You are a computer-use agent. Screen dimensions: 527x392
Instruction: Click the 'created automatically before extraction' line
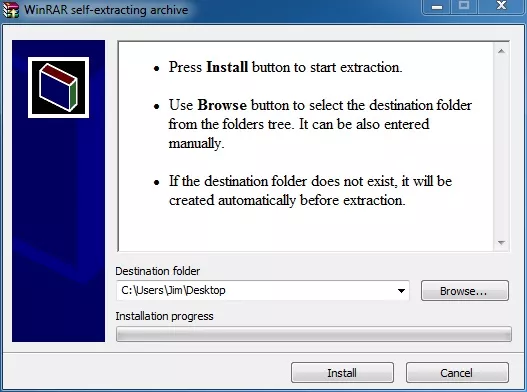click(x=287, y=200)
